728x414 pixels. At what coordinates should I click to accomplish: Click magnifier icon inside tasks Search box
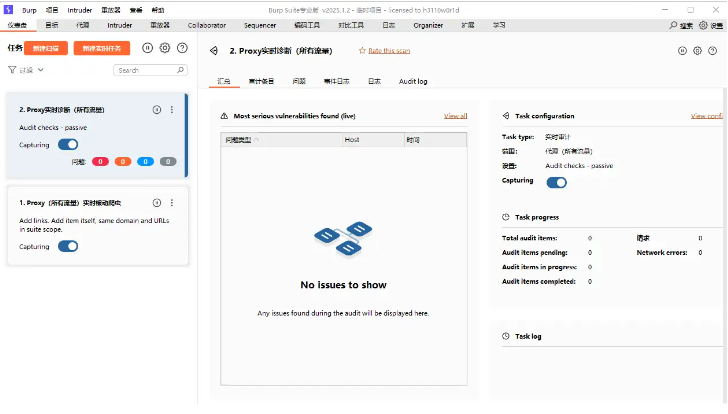(181, 70)
